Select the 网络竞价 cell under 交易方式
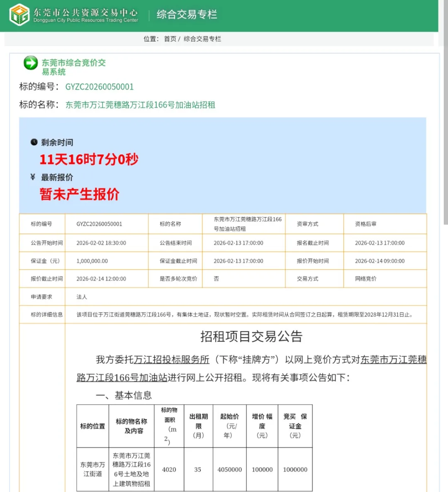Viewport: 448px width, 492px height. click(366, 279)
